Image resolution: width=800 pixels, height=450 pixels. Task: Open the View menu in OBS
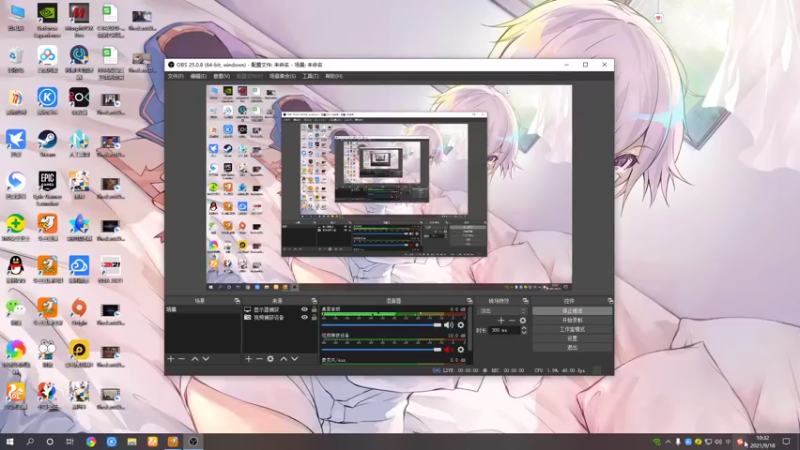point(221,76)
